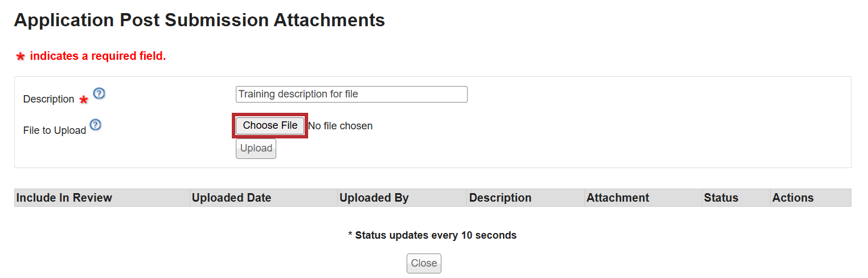Open the File to Upload help icon
868x278 pixels.
(96, 125)
